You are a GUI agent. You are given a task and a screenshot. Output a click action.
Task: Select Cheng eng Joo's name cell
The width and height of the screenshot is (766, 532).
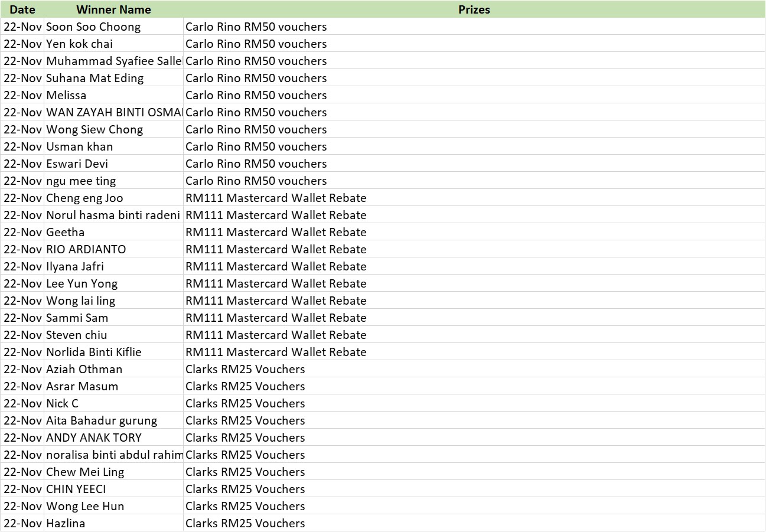(x=85, y=198)
